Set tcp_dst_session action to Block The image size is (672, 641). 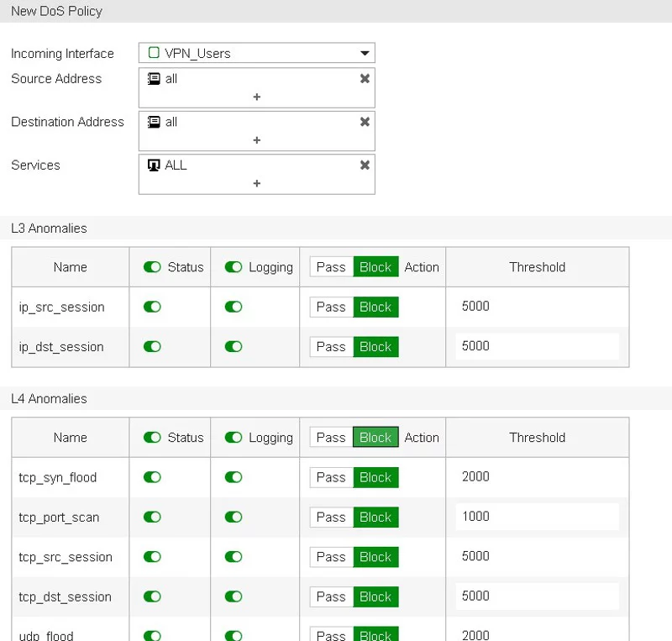(x=375, y=596)
